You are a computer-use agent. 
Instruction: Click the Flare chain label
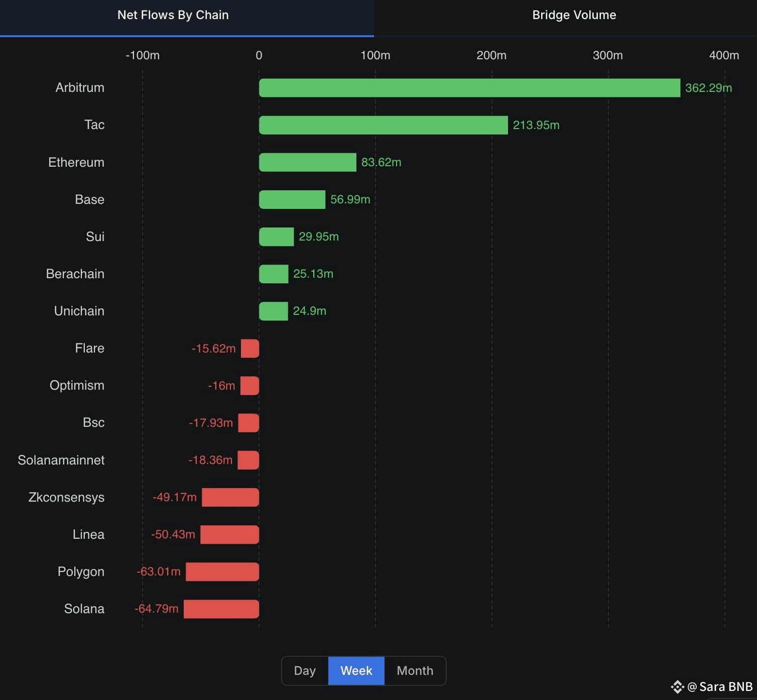(x=90, y=348)
